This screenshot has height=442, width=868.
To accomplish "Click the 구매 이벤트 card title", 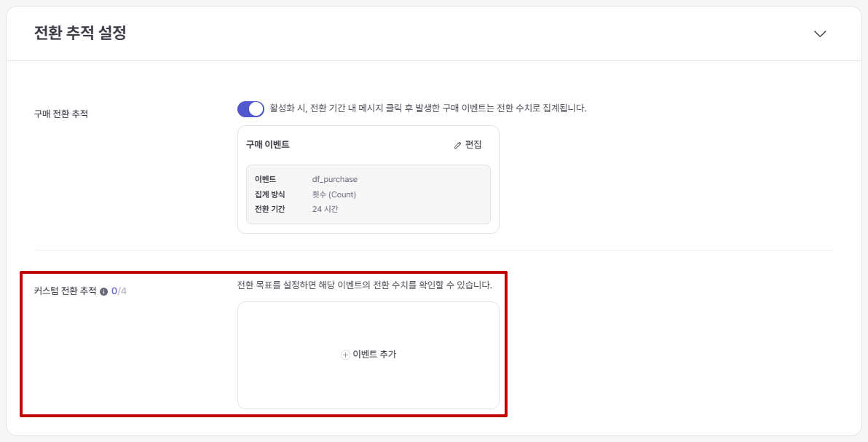I will [x=267, y=144].
